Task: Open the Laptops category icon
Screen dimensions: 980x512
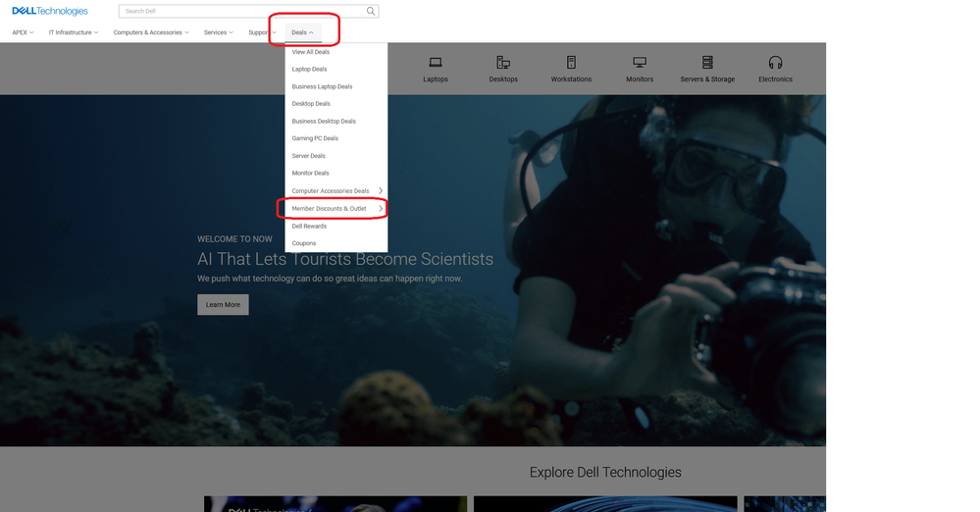Action: click(436, 63)
